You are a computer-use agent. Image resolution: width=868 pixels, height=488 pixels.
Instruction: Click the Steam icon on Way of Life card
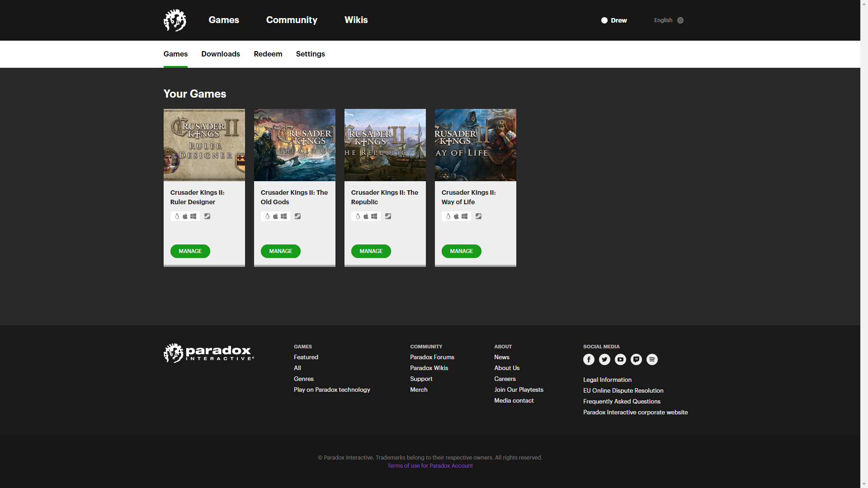point(478,216)
